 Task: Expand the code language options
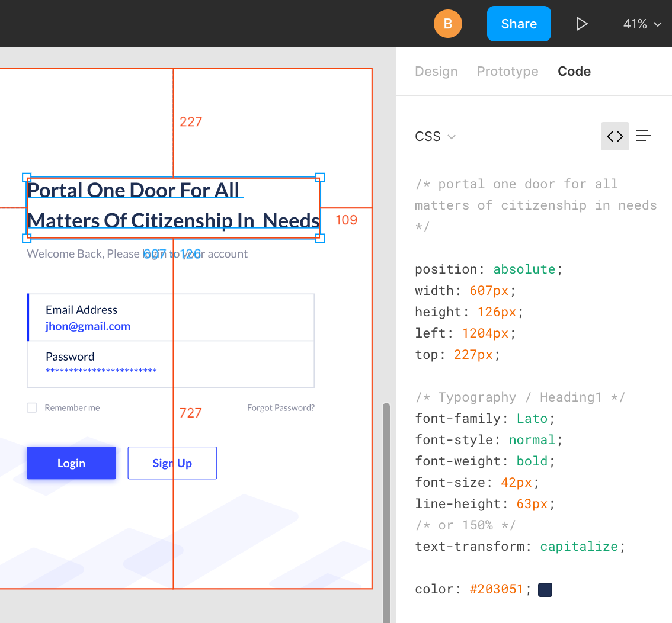452,136
